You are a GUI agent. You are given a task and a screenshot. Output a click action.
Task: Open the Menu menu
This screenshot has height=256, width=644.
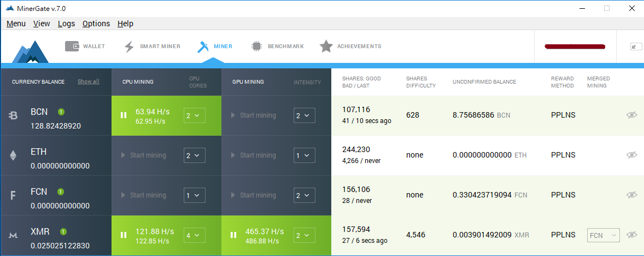click(x=16, y=24)
